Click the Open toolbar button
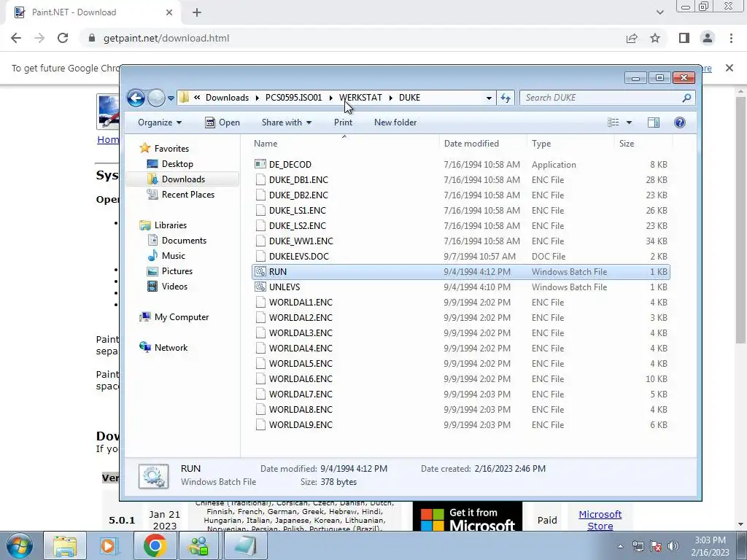 (222, 122)
